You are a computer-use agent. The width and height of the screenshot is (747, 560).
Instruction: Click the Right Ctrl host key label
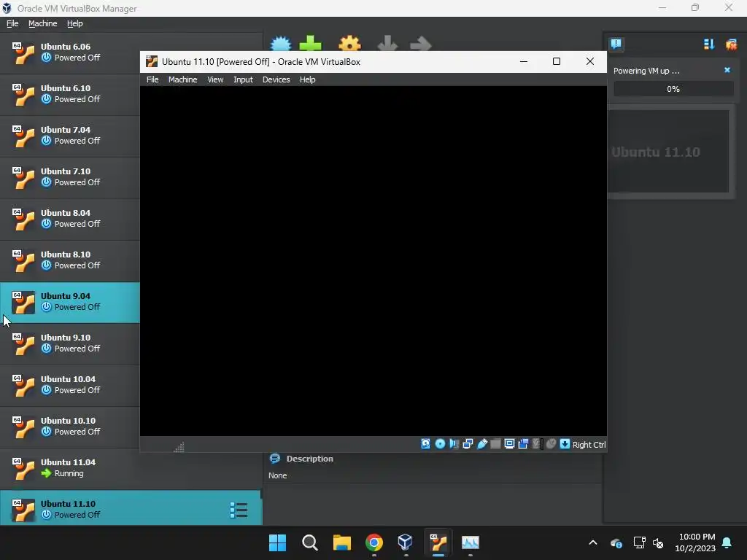589,444
